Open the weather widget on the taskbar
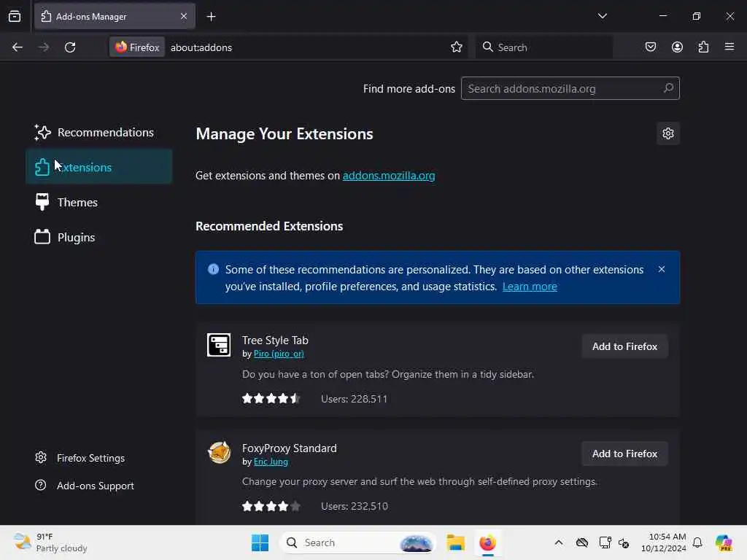 (50, 542)
